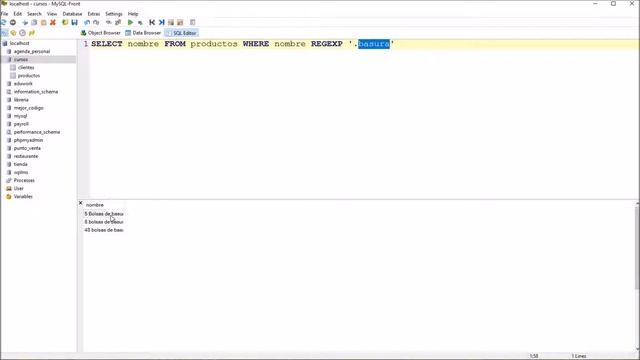Image resolution: width=640 pixels, height=360 pixels.
Task: Select the localhost server node
Action: coord(20,43)
